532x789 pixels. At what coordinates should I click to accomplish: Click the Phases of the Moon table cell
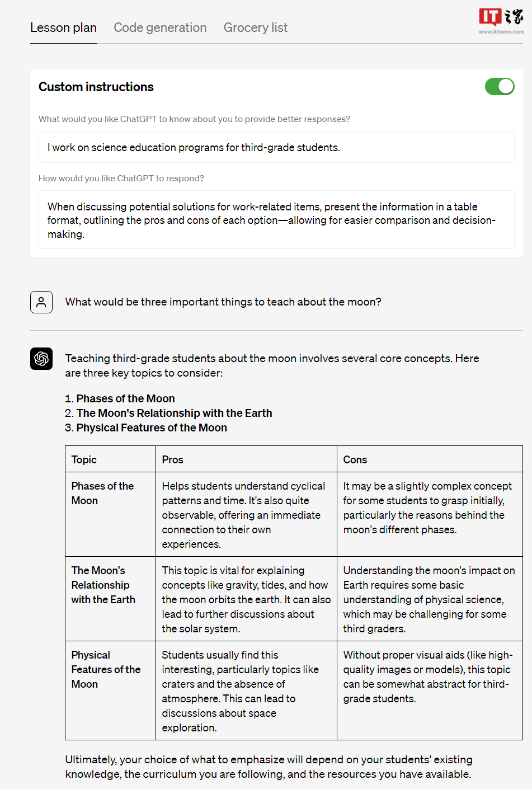[x=103, y=494]
